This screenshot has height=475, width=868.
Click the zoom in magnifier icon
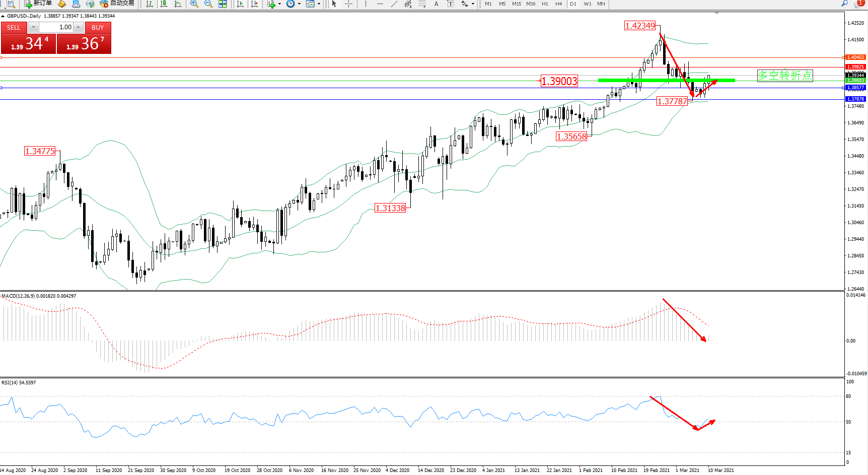tap(194, 4)
